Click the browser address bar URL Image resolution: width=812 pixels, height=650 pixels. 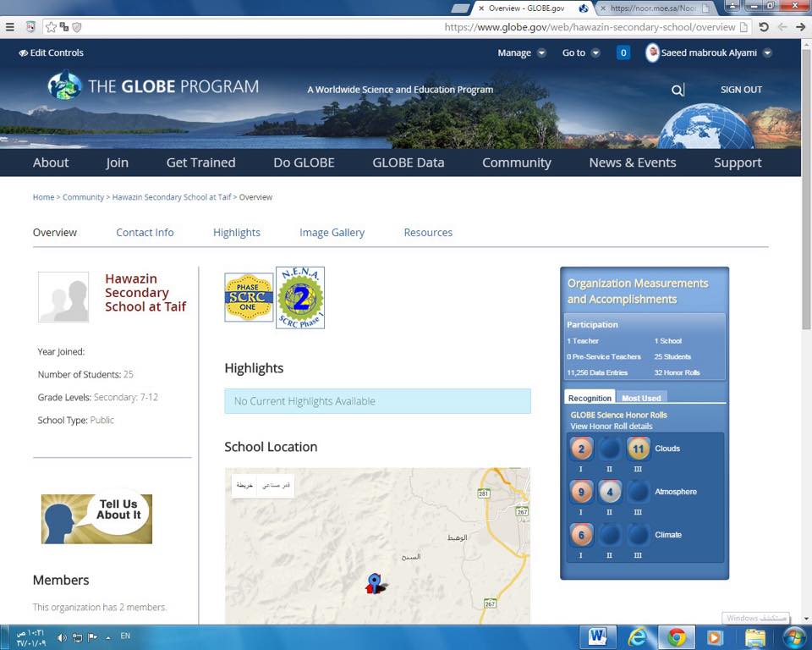pyautogui.click(x=590, y=27)
